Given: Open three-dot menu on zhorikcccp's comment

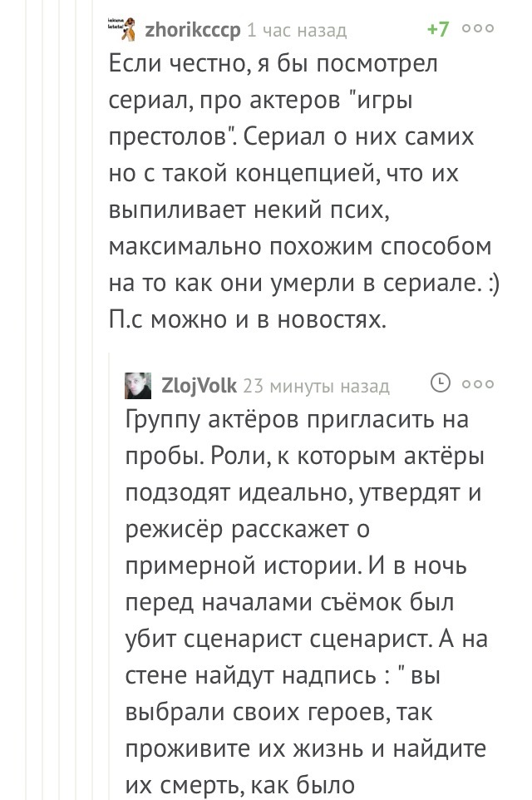Looking at the screenshot, I should point(478,29).
